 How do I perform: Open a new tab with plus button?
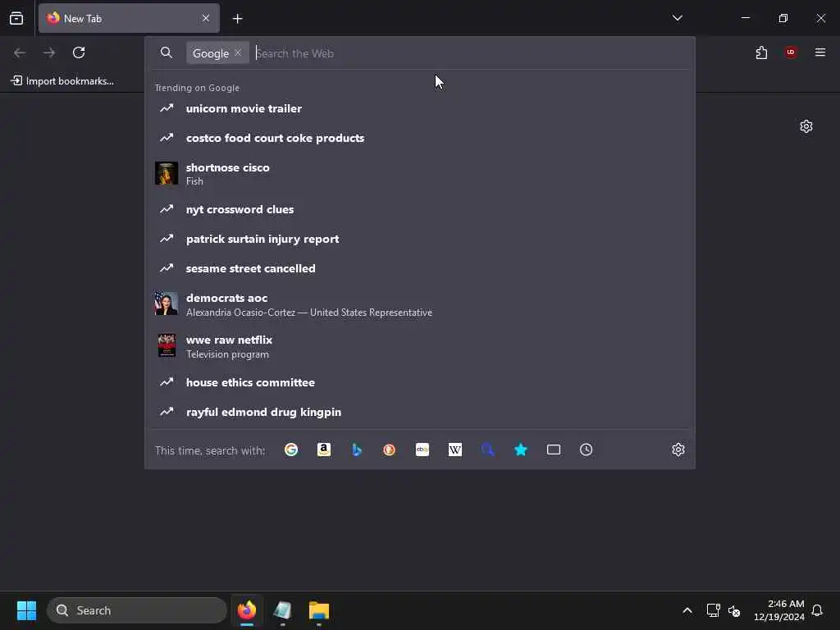[237, 19]
